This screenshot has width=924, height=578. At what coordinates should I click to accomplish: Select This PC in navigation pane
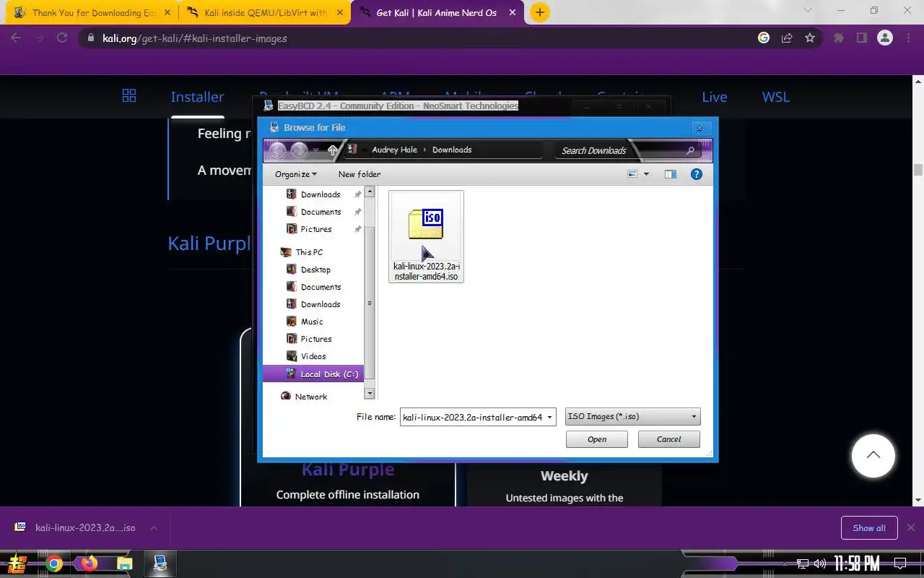tap(309, 252)
